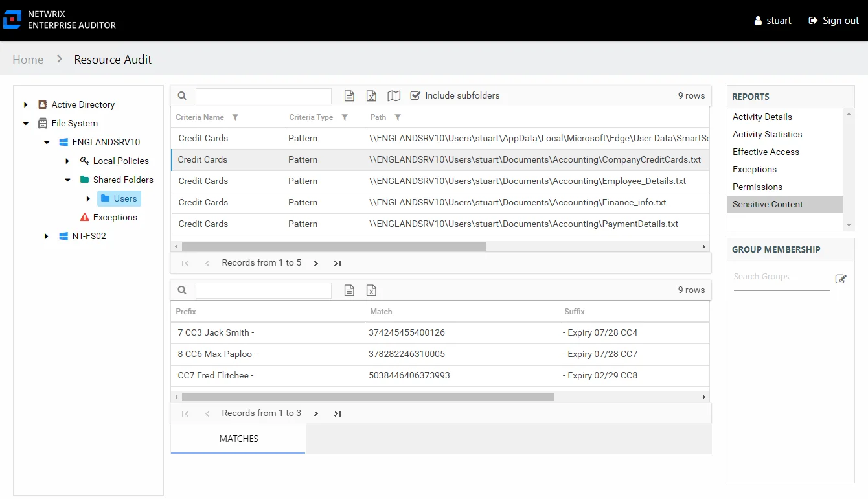Click the search magnifier in matches grid toolbar
The height and width of the screenshot is (499, 868).
(182, 290)
